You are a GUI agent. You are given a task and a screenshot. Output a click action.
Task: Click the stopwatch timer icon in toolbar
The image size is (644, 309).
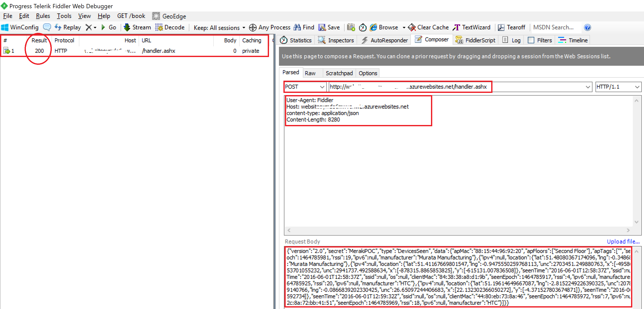click(362, 27)
